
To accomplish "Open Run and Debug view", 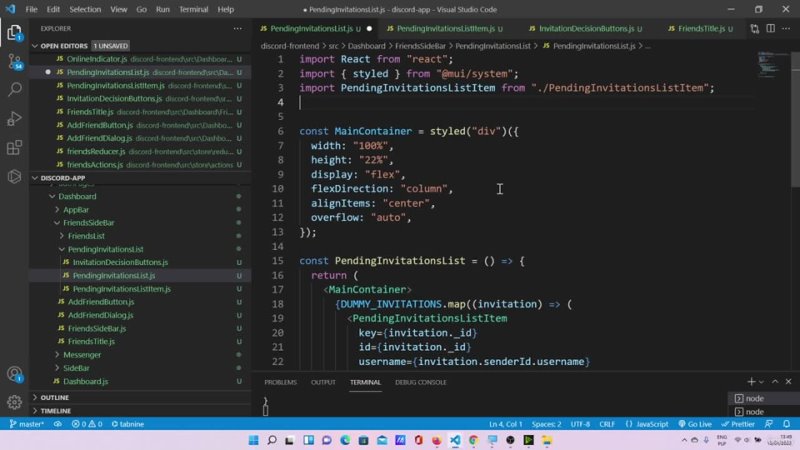I will coord(14,118).
